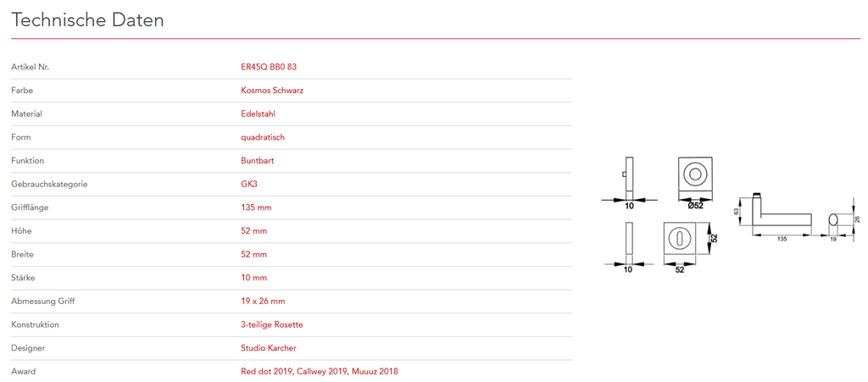Screen dimensions: 868x382
Task: Click the Edelstahl material value
Action: tap(258, 113)
